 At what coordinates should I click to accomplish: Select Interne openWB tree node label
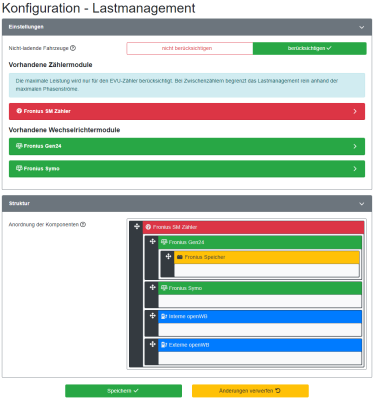[x=188, y=316]
